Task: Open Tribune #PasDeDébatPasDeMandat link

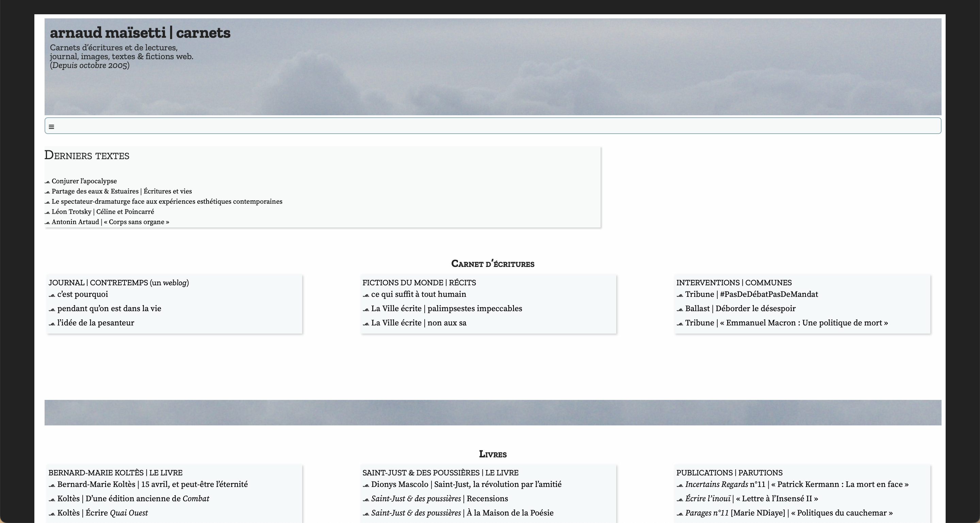Action: point(751,294)
